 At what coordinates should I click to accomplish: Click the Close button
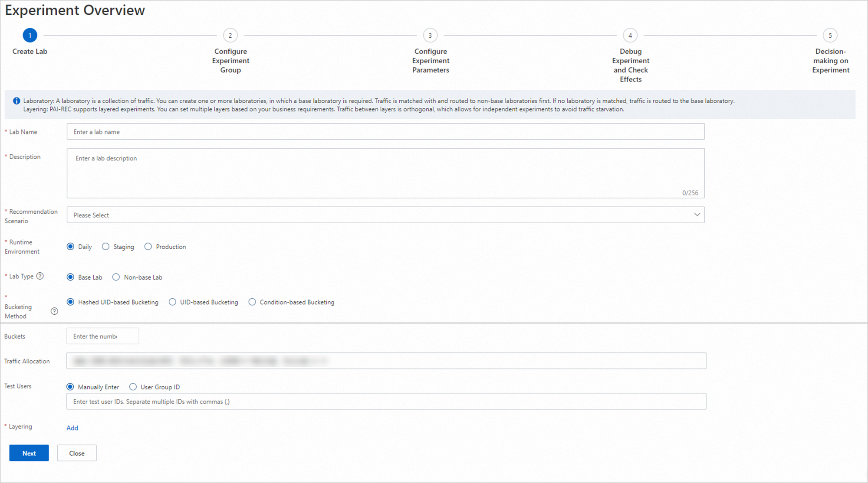pos(76,453)
